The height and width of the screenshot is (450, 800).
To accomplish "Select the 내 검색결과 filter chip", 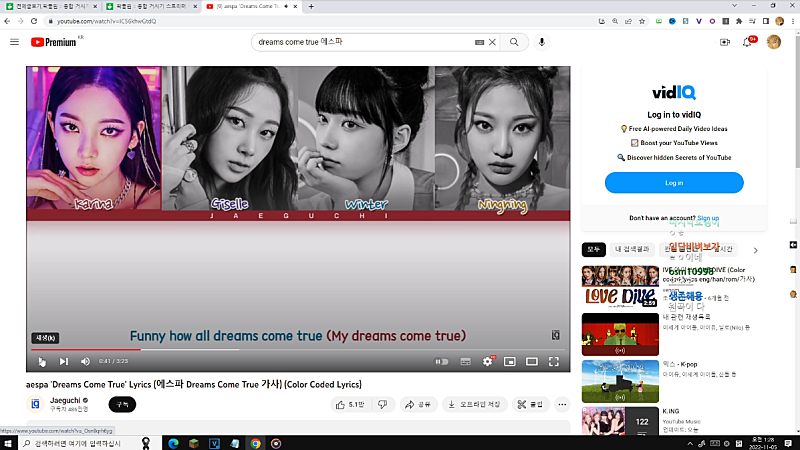I will point(632,249).
